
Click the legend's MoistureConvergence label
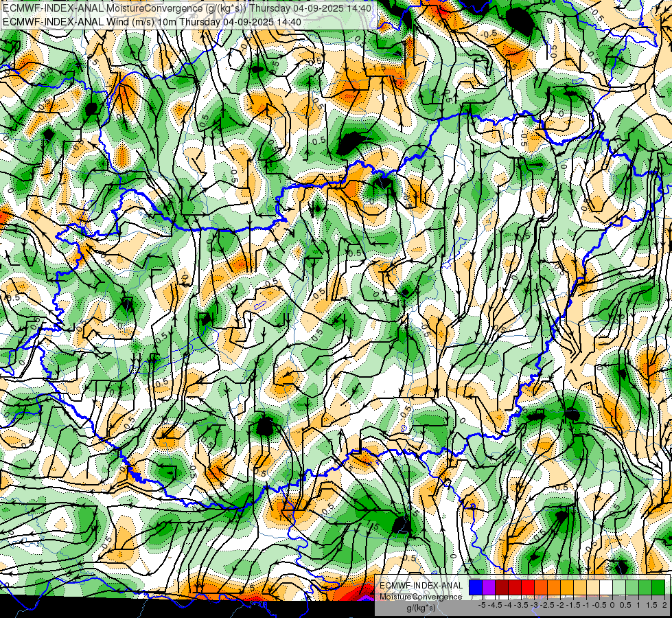click(x=421, y=597)
